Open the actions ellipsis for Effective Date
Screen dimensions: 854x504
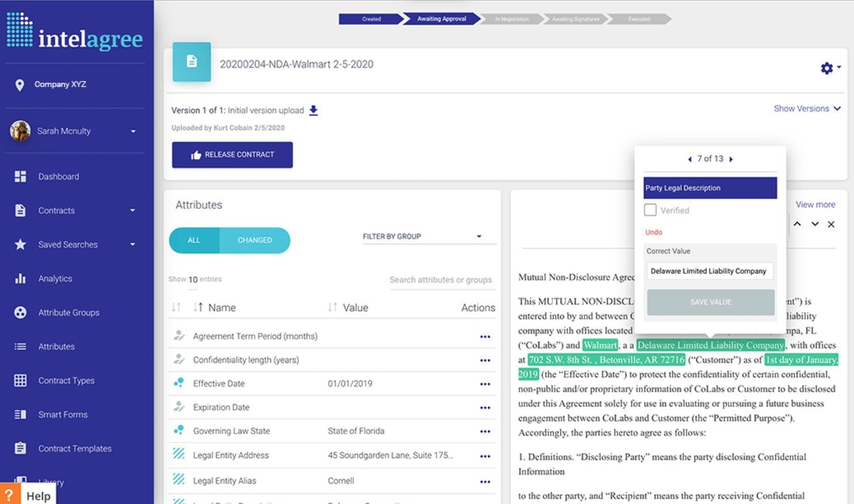(x=485, y=383)
